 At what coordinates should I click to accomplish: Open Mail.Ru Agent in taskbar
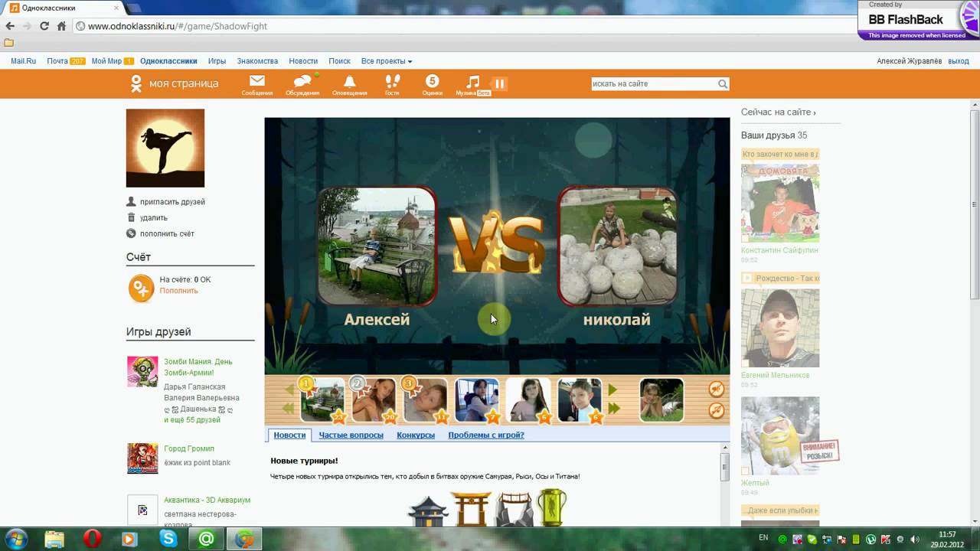[206, 539]
